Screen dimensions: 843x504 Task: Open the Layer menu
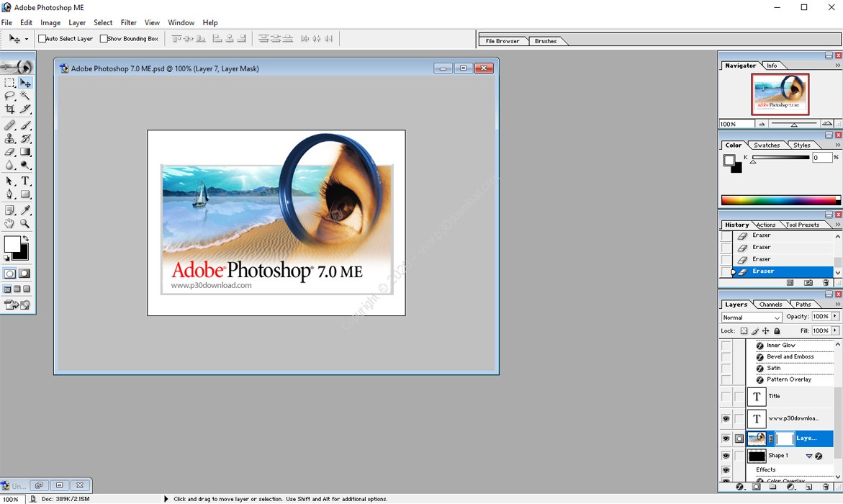pos(77,22)
